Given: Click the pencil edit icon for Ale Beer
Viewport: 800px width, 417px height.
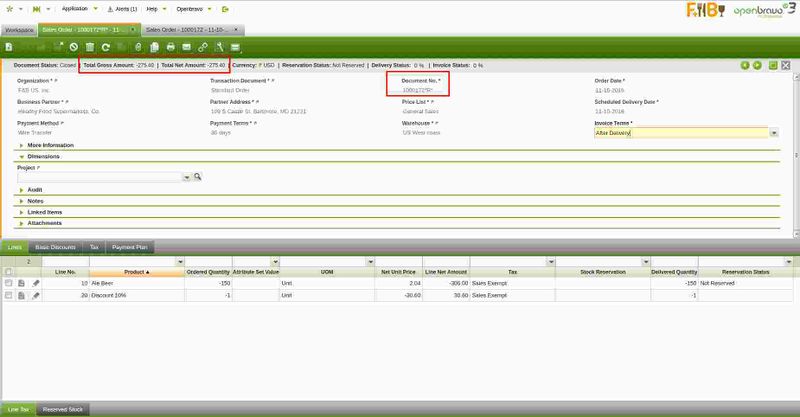Looking at the screenshot, I should click(x=36, y=283).
